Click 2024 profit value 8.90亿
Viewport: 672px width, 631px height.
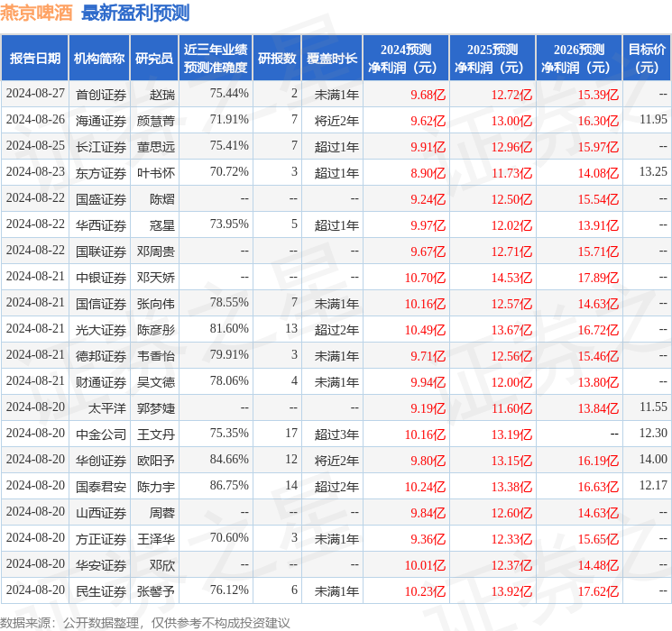click(x=428, y=173)
